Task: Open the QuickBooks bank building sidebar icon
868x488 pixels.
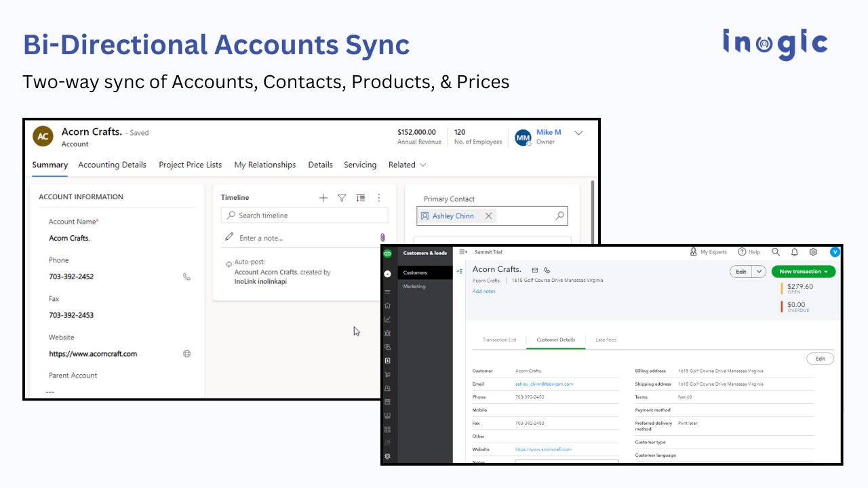Action: 387,333
